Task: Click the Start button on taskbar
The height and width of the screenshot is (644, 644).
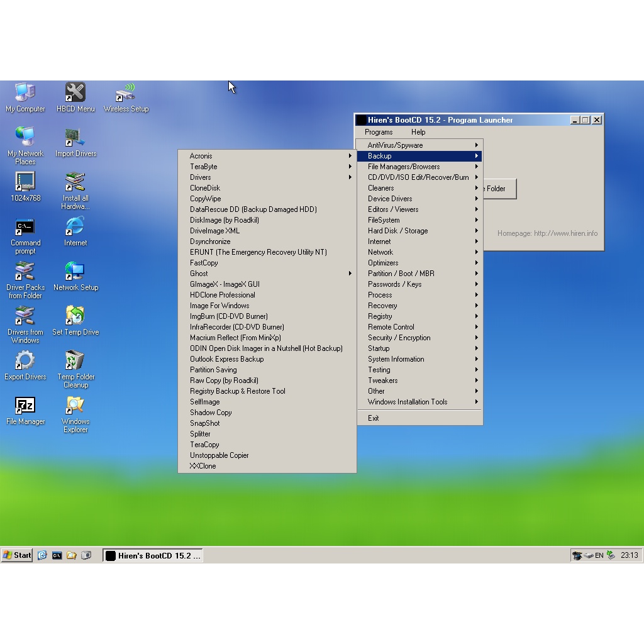Action: [x=17, y=555]
